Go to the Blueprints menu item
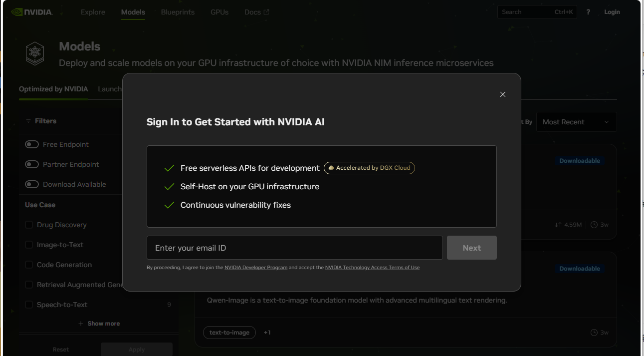 [x=178, y=12]
